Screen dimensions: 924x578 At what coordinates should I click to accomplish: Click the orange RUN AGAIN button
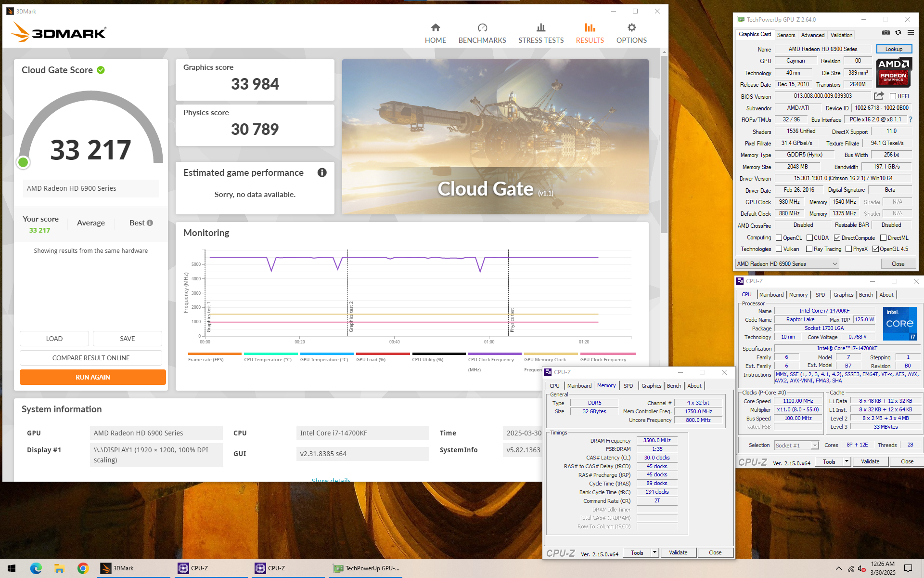click(92, 377)
